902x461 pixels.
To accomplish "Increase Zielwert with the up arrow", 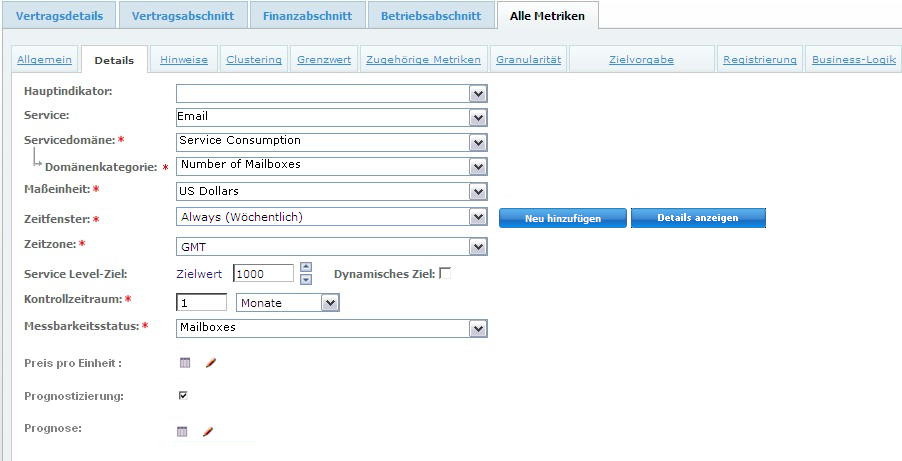I will [307, 266].
